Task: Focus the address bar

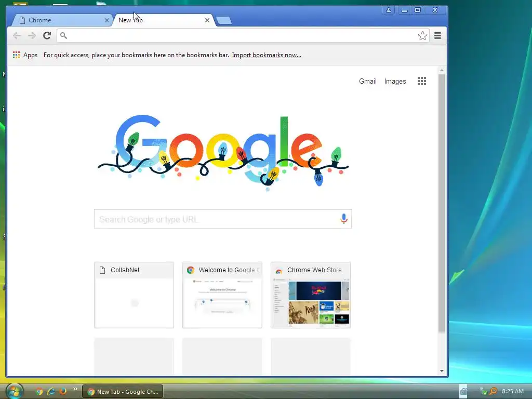Action: (x=243, y=36)
